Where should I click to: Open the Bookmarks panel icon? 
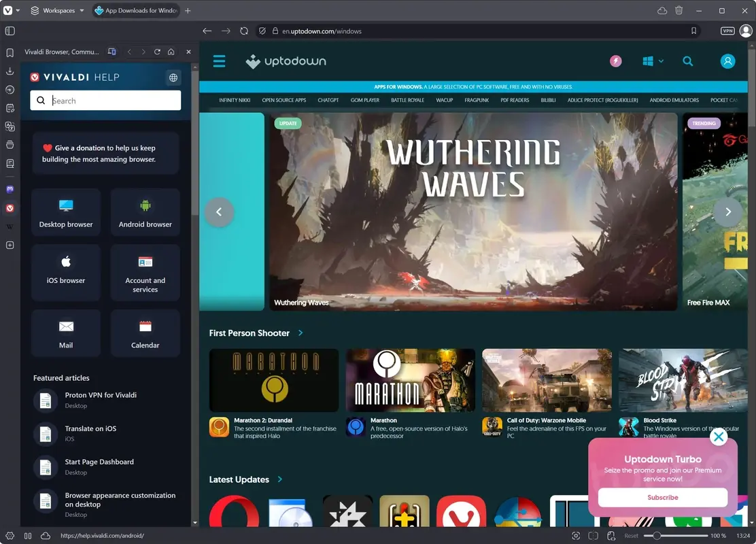(10, 52)
